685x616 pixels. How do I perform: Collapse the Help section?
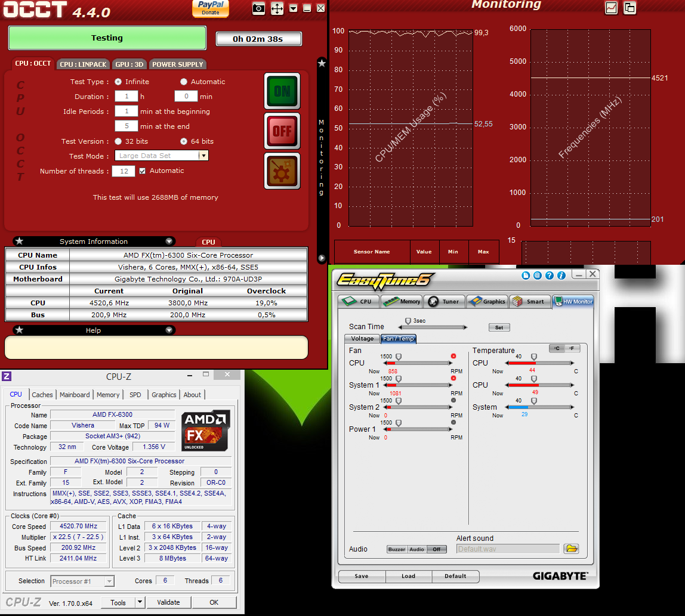point(169,330)
